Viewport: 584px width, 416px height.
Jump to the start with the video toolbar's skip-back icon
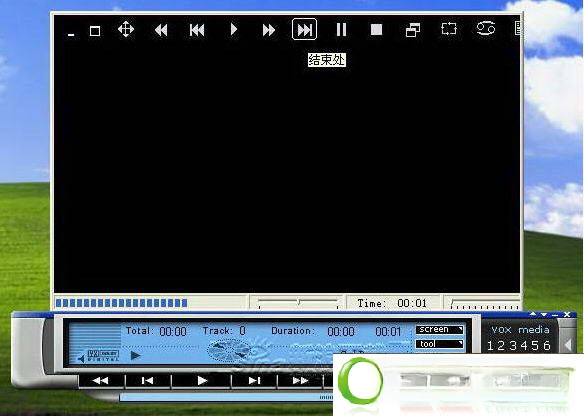coord(197,30)
